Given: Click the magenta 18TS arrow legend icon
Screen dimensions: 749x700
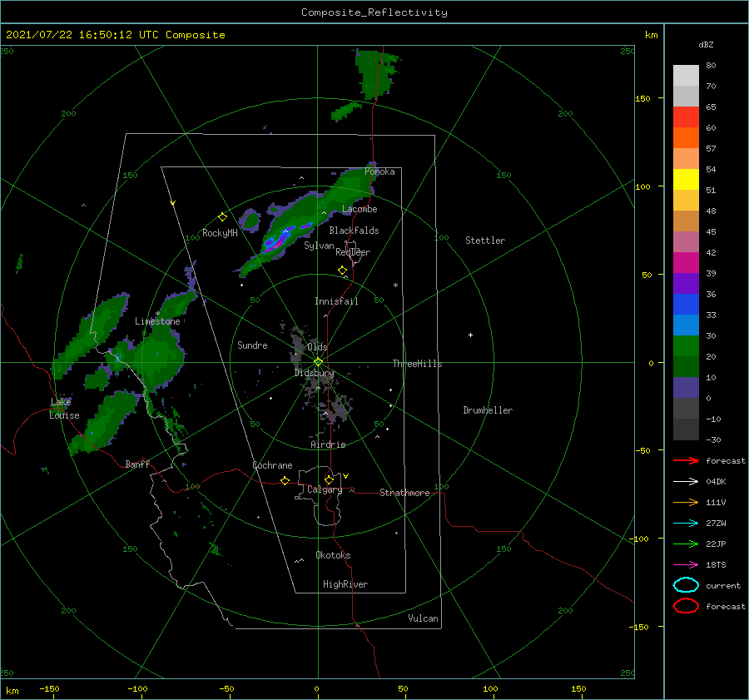Looking at the screenshot, I should pyautogui.click(x=686, y=565).
